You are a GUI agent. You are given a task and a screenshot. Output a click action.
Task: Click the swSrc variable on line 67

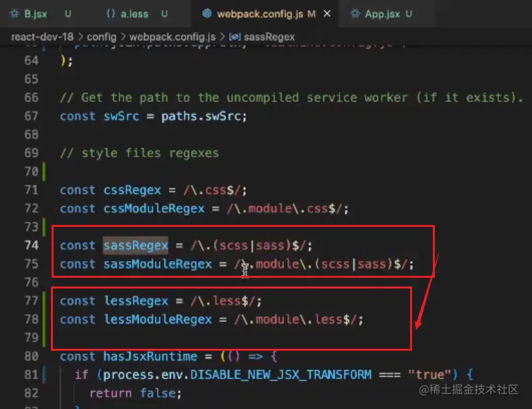click(x=121, y=116)
